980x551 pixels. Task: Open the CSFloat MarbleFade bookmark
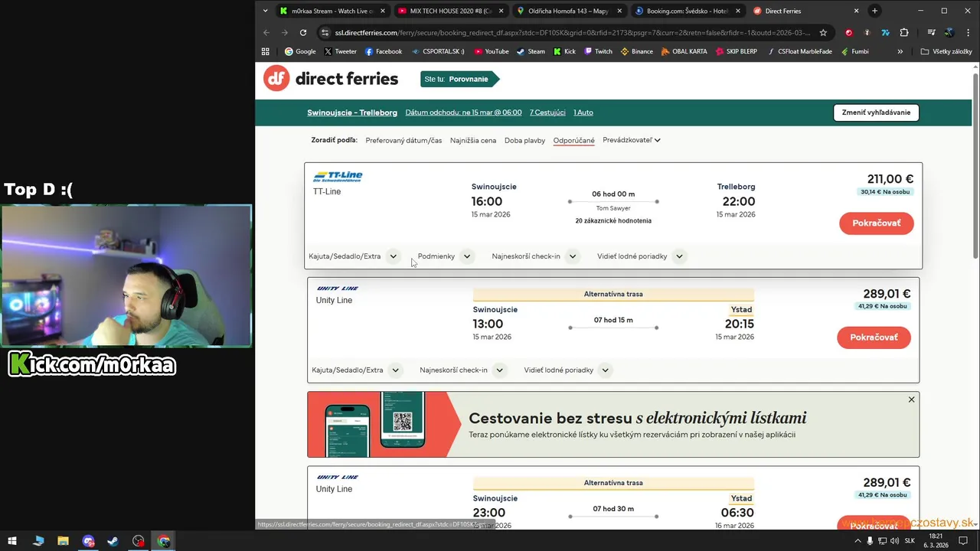[x=799, y=51]
